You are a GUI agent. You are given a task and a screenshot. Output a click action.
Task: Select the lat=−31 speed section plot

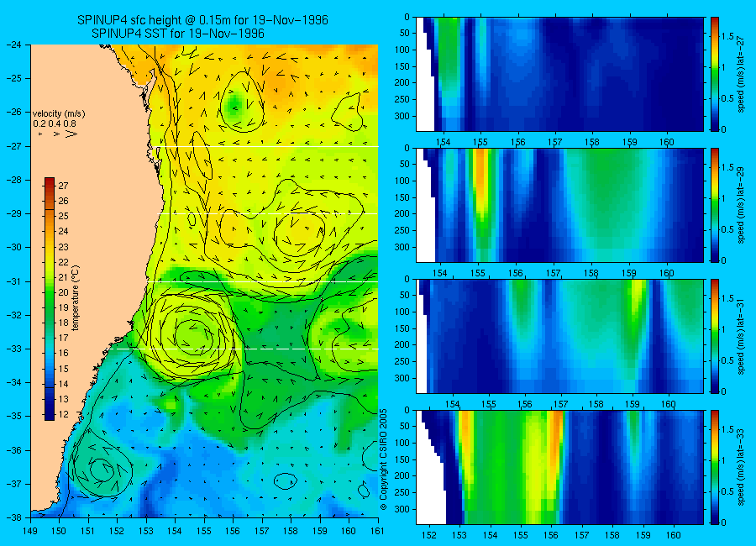(x=559, y=336)
